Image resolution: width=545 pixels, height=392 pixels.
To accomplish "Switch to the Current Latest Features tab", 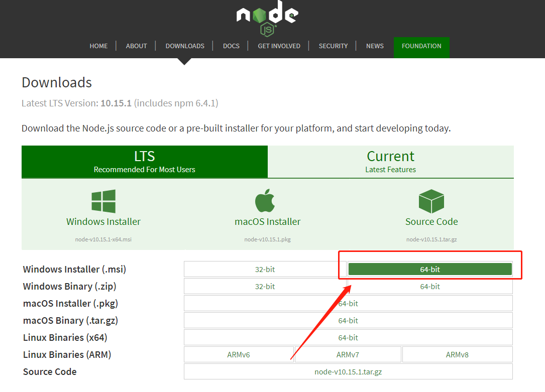I will 391,162.
